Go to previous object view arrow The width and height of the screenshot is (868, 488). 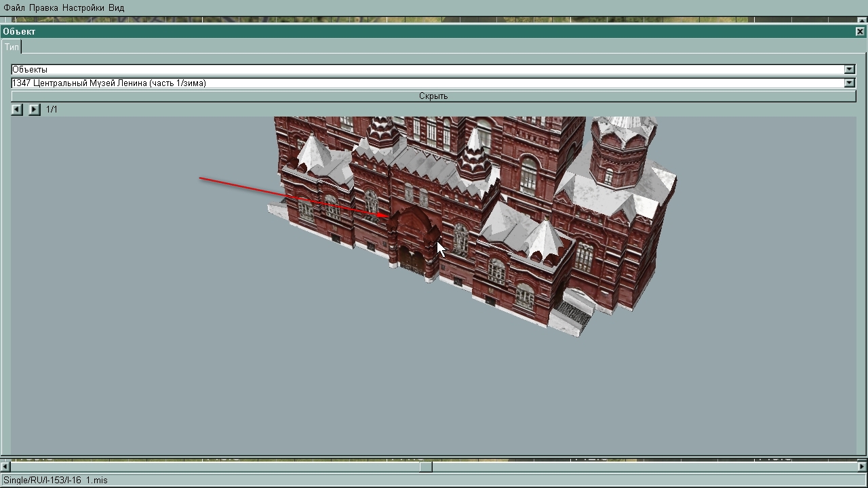point(17,109)
